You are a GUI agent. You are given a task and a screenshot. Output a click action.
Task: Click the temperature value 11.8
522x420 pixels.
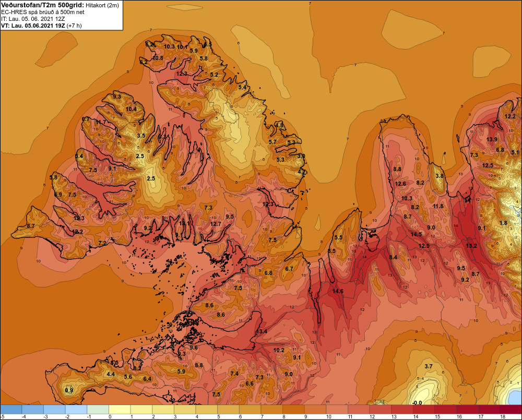[x=438, y=206]
